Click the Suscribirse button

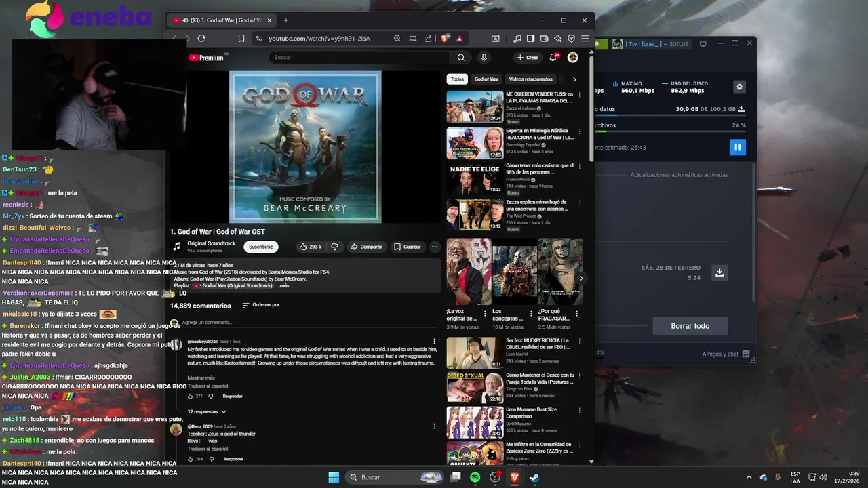click(261, 247)
